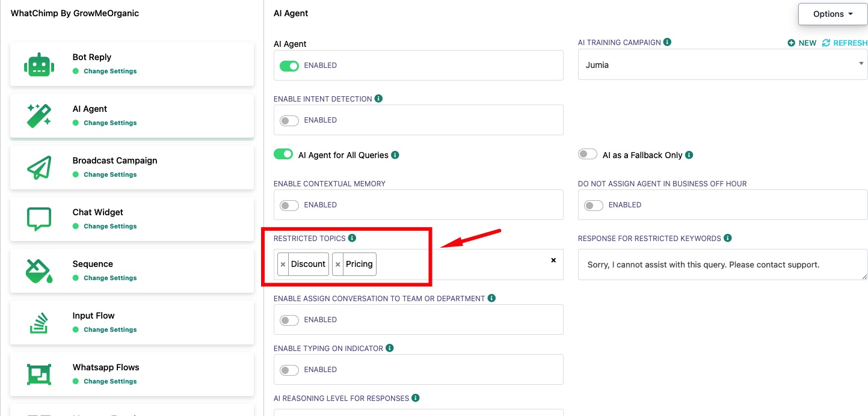Click Change Settings under Sequence
Image resolution: width=868 pixels, height=416 pixels.
[x=110, y=278]
